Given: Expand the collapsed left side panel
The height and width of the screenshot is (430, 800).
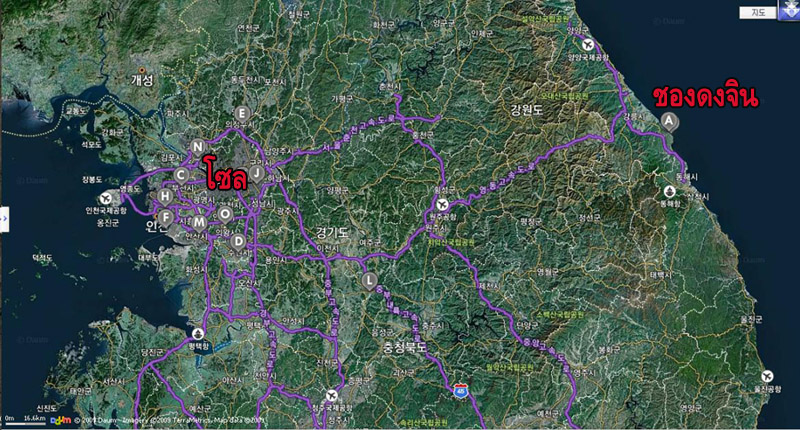Looking at the screenshot, I should 4,219.
